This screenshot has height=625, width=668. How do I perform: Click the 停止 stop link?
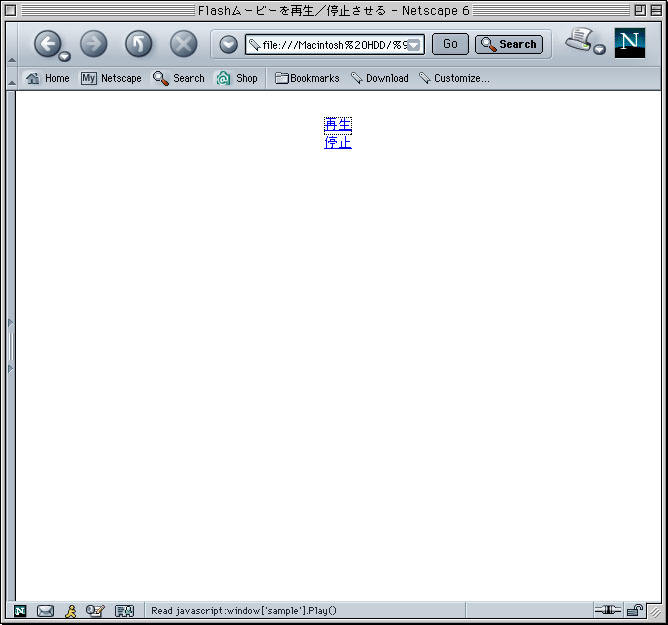(338, 143)
